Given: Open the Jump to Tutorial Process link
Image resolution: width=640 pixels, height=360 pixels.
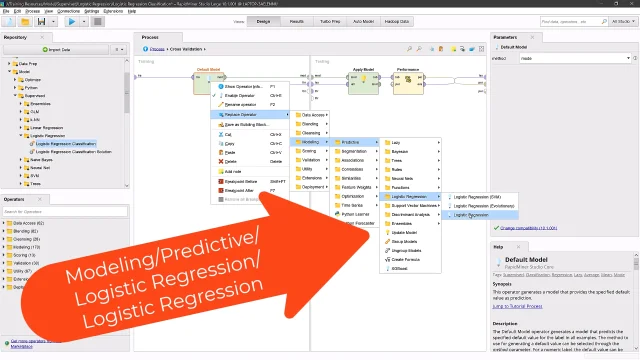Looking at the screenshot, I should pyautogui.click(x=517, y=306).
